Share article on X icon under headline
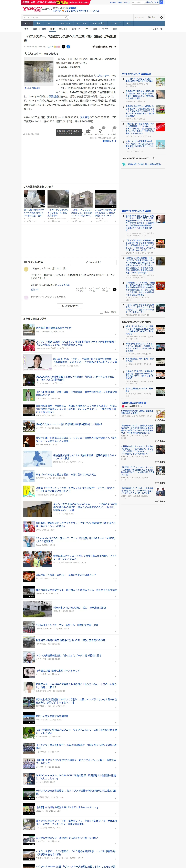The image size is (186, 868). pos(63,47)
